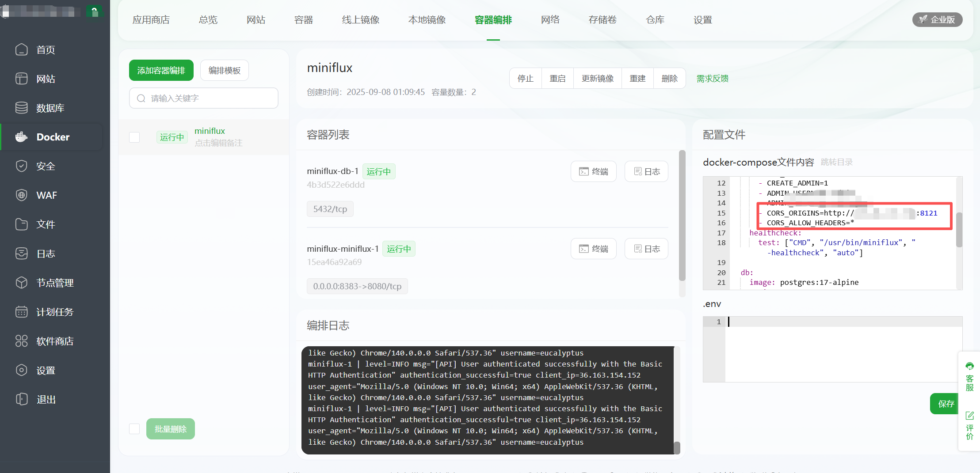Click the container list vertical scrollbar
Viewport: 980px width, 473px height.
click(x=682, y=216)
